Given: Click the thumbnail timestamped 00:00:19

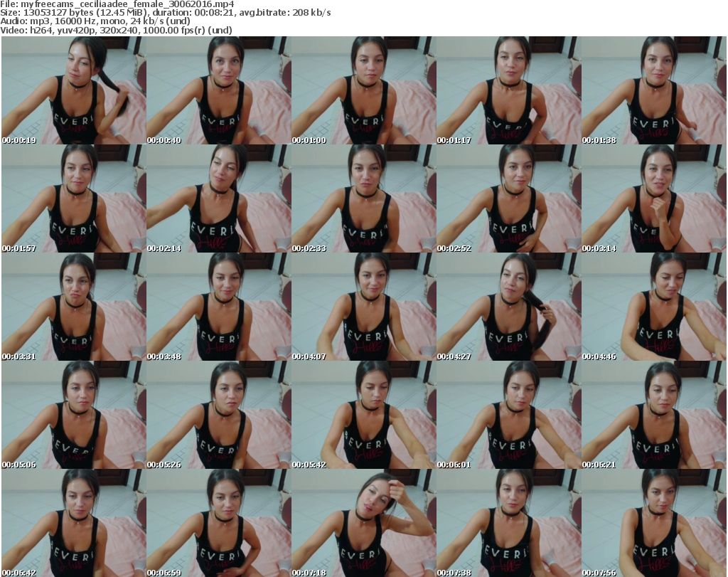Looking at the screenshot, I should click(x=73, y=90).
